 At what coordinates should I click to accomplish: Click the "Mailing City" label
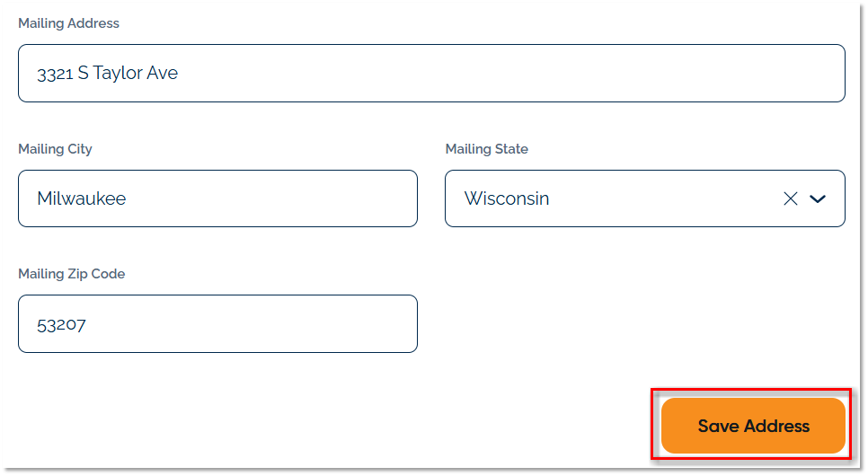tap(55, 149)
